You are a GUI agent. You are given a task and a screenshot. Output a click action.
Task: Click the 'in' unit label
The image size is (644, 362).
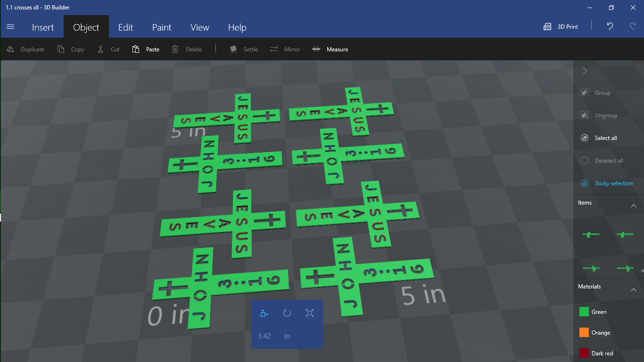(x=287, y=336)
